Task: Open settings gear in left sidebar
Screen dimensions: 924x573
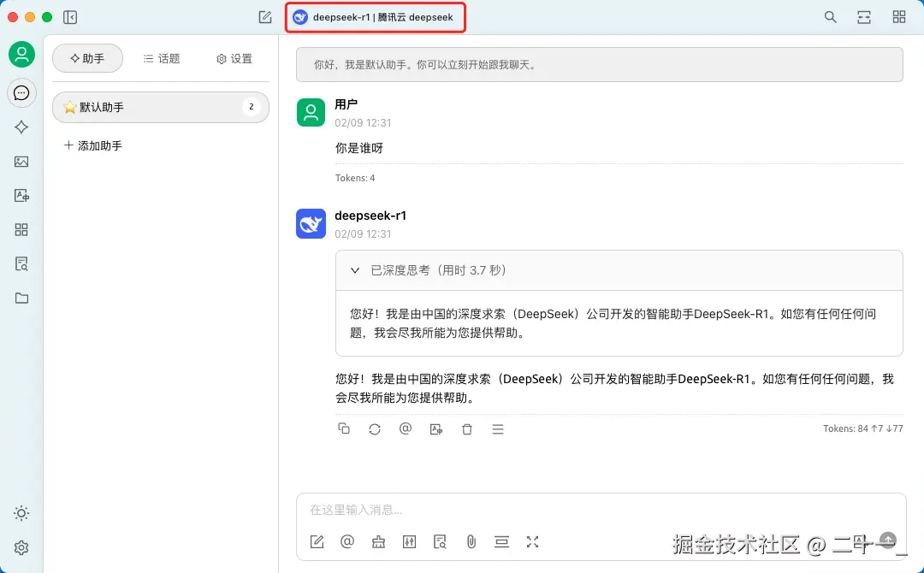Action: pos(21,547)
